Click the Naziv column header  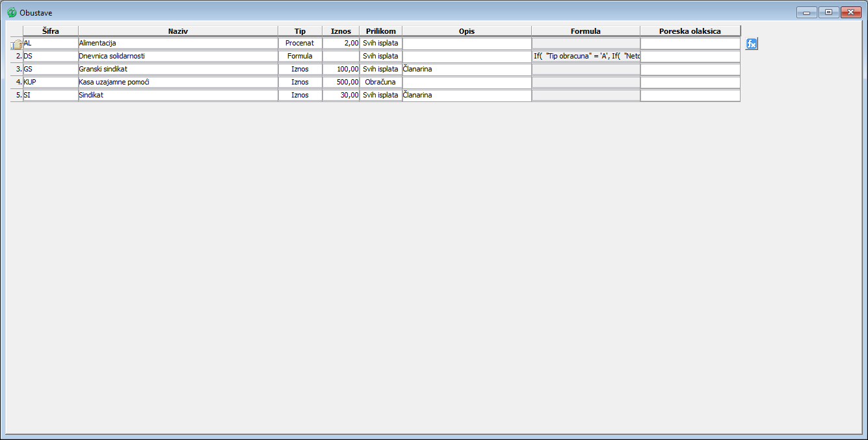[x=178, y=31]
